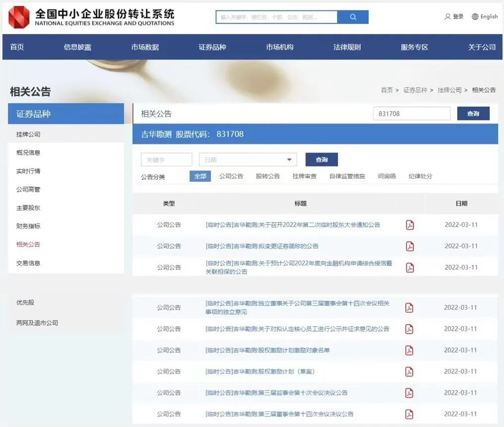Click 查询 button beside stock code field

[x=473, y=114]
